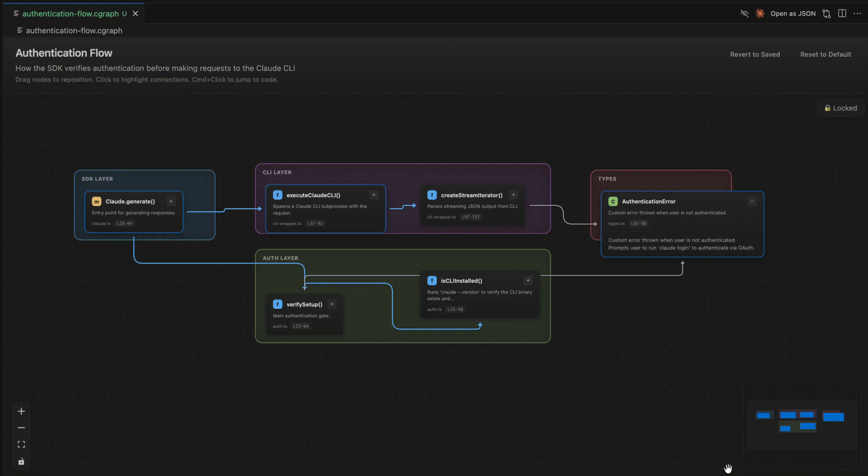Click the split editor icon
The width and height of the screenshot is (868, 476).
842,13
